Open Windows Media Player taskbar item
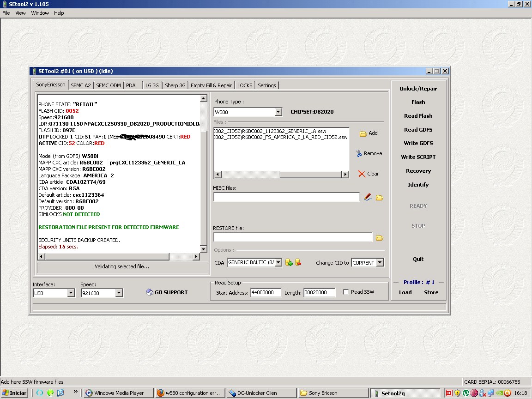The height and width of the screenshot is (399, 532). pyautogui.click(x=118, y=393)
